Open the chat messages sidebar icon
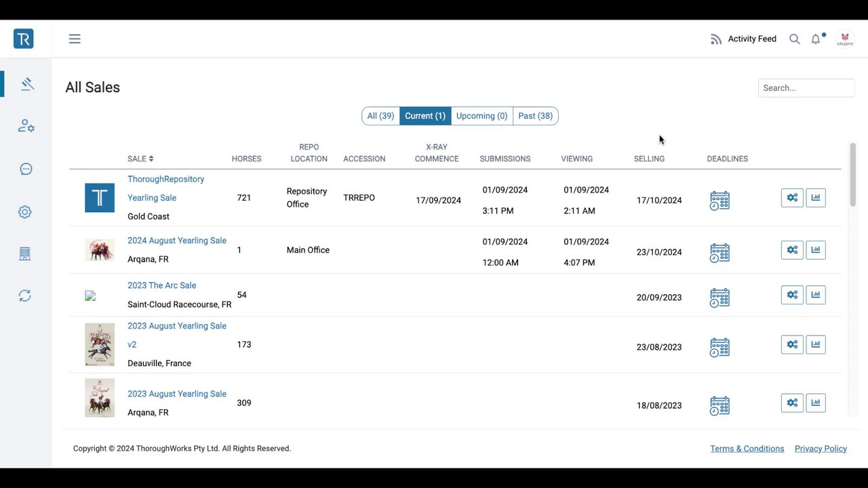 pyautogui.click(x=26, y=169)
